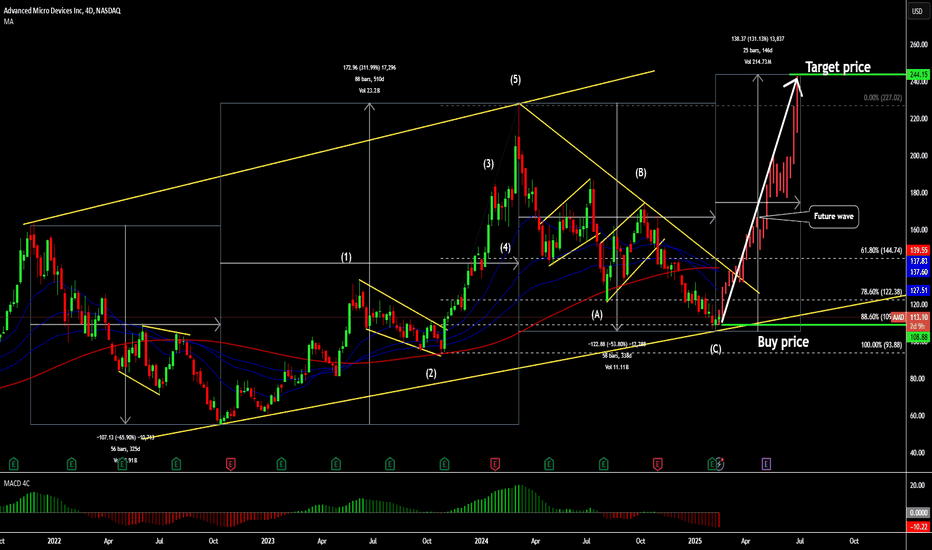Click the red earnings marker near Oct 2024
932x550 pixels.
click(657, 464)
